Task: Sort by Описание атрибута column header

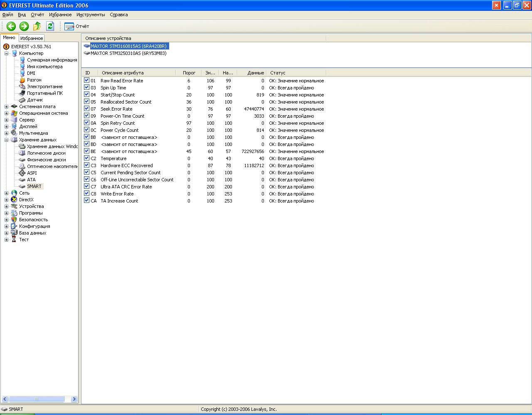Action: [138, 73]
